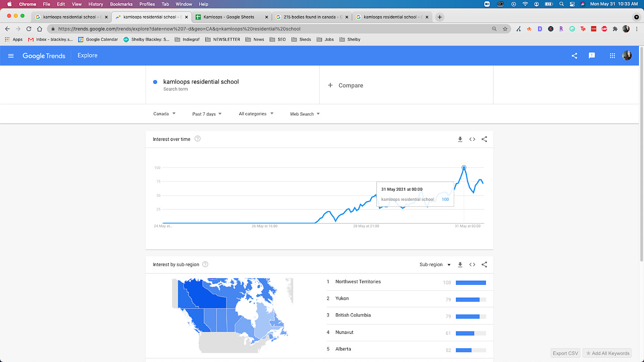The width and height of the screenshot is (644, 362).
Task: Click the Northwest Territories interest bar
Action: click(x=471, y=282)
